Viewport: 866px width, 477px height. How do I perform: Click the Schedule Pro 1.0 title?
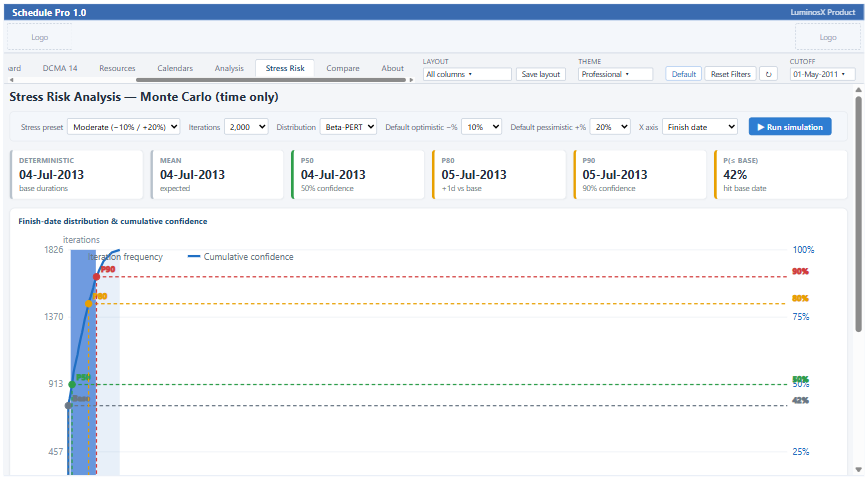[x=49, y=12]
